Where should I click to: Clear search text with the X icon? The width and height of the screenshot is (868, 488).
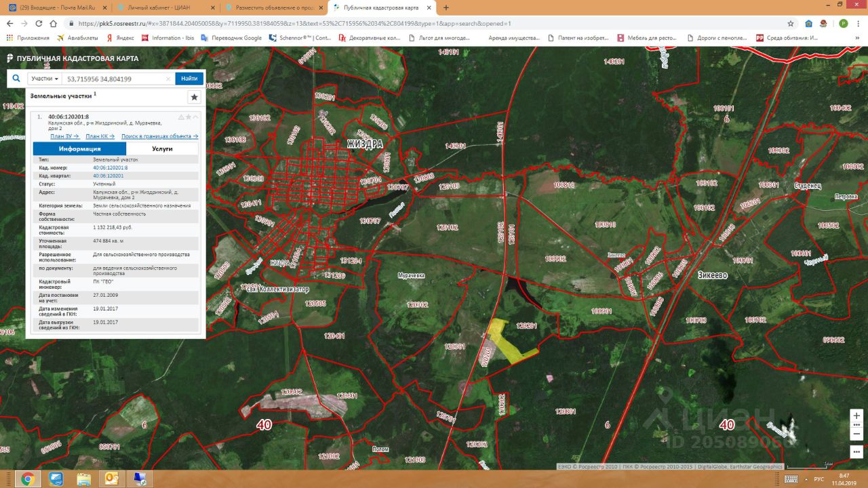(168, 79)
